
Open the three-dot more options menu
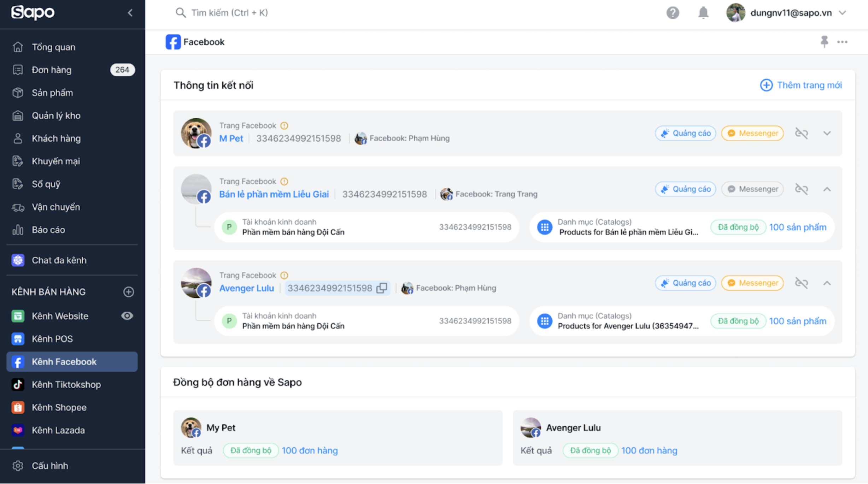pos(842,42)
